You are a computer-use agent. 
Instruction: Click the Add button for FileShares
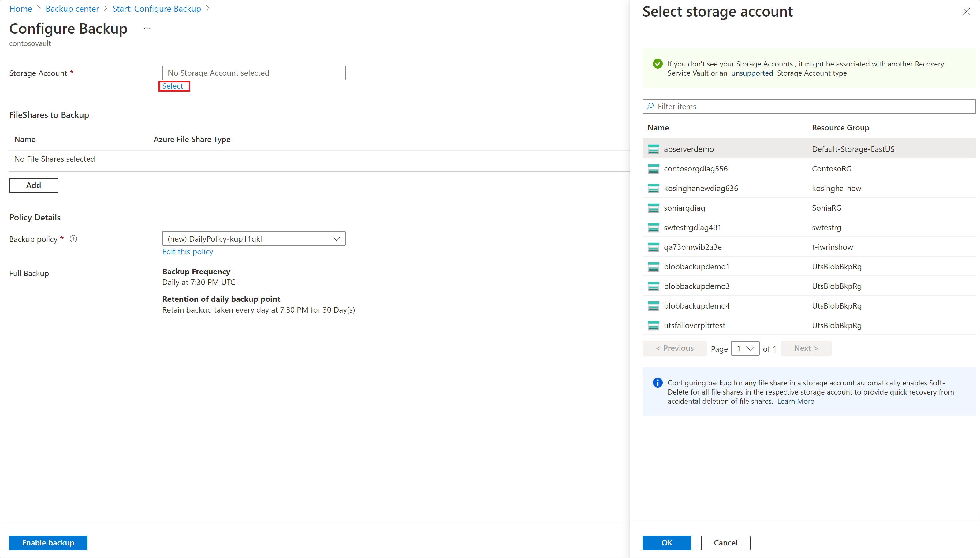pos(33,185)
